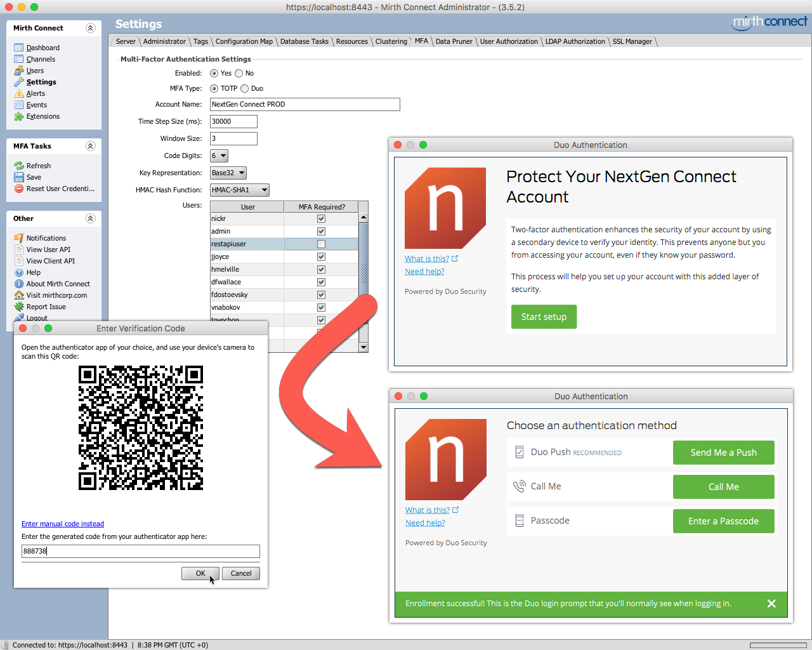
Task: Toggle MFA Required for fdostoevsky
Action: click(321, 295)
